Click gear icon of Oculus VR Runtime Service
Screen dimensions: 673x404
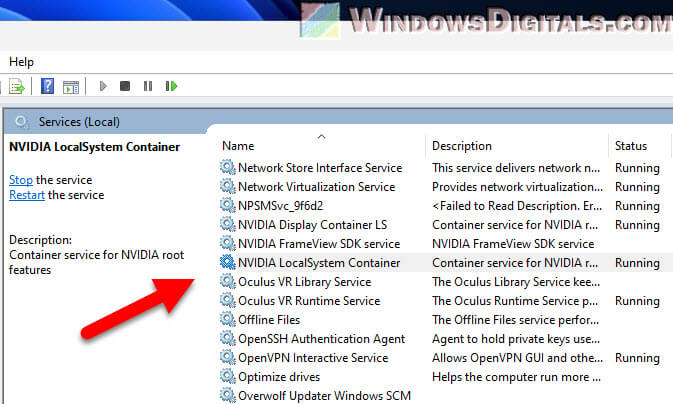tap(227, 301)
